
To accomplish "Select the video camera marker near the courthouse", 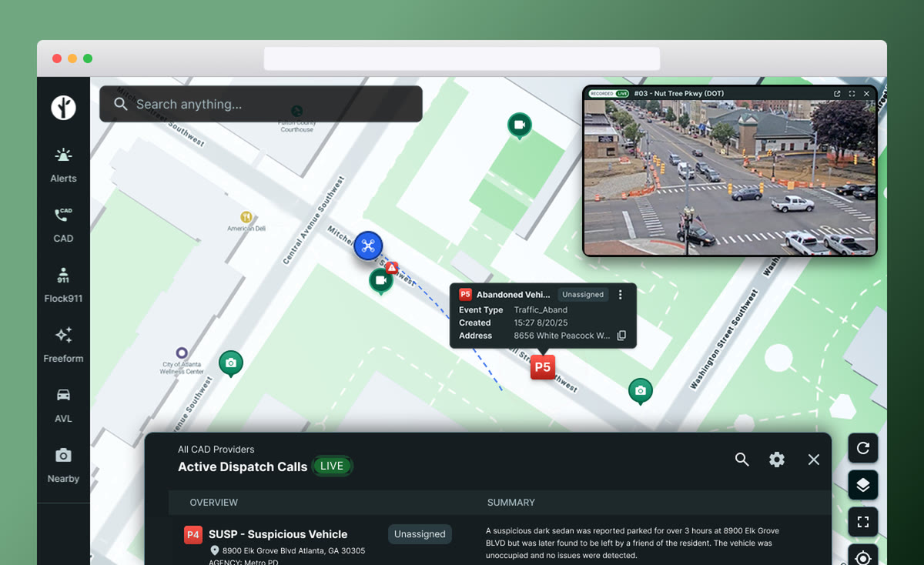I will [519, 125].
